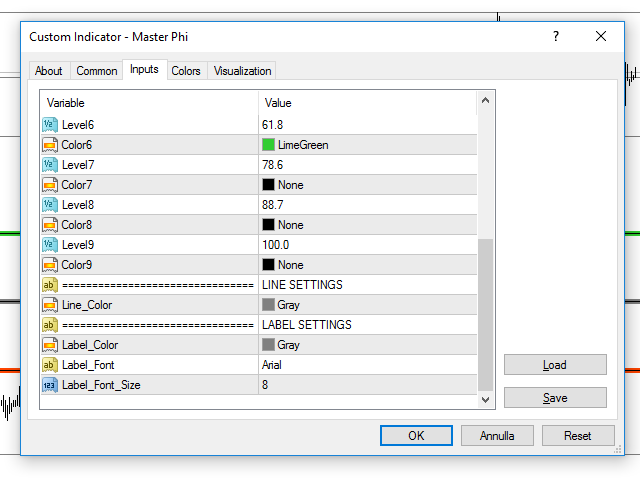The image size is (640, 480).
Task: Select the Level8 variable type icon
Action: tap(50, 205)
